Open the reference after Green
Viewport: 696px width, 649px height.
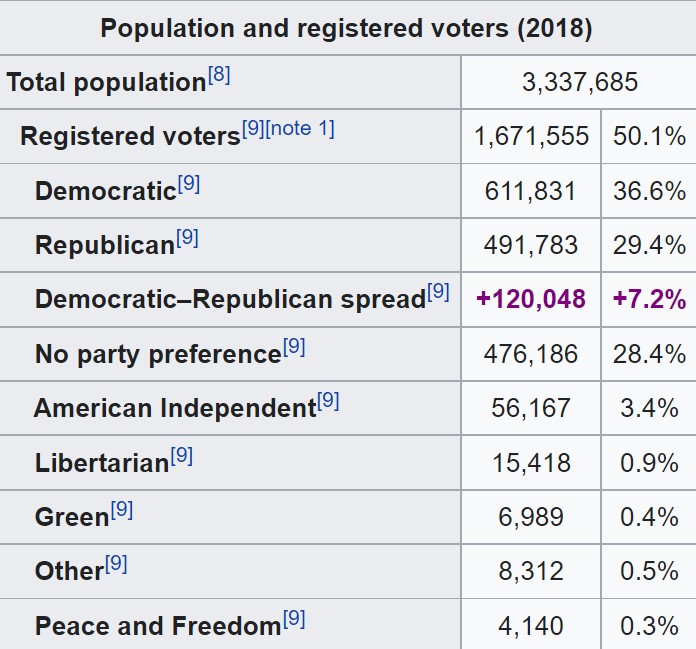click(122, 510)
